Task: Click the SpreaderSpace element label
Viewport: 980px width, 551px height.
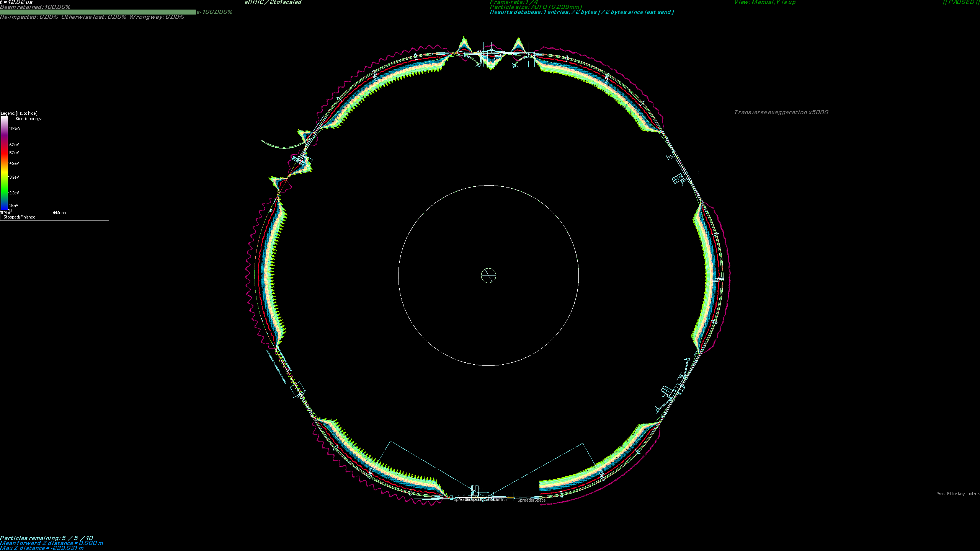Action: (531, 500)
